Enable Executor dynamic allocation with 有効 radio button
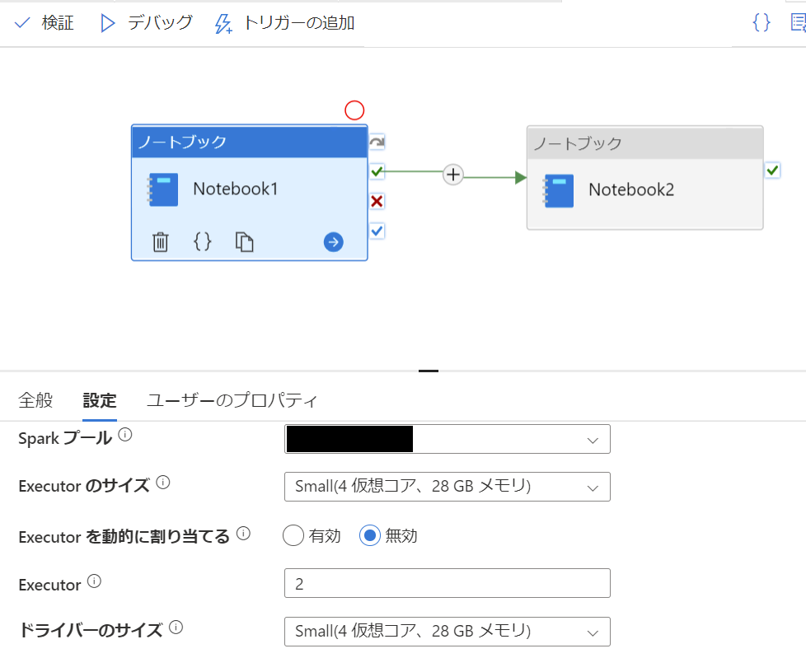This screenshot has height=672, width=806. point(293,535)
